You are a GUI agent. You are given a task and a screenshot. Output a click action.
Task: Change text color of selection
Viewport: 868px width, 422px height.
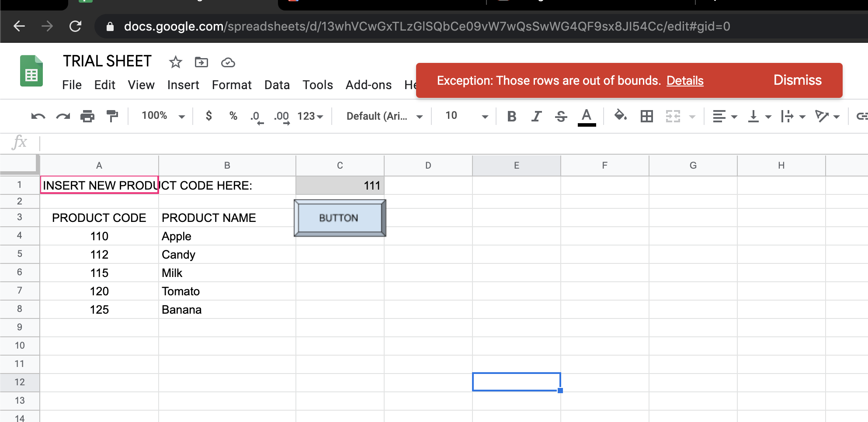click(x=587, y=116)
